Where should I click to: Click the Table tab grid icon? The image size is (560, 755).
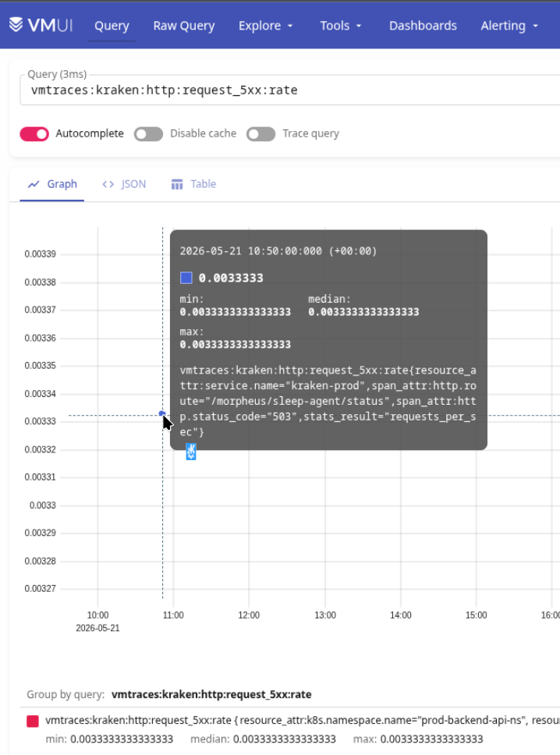click(x=177, y=184)
